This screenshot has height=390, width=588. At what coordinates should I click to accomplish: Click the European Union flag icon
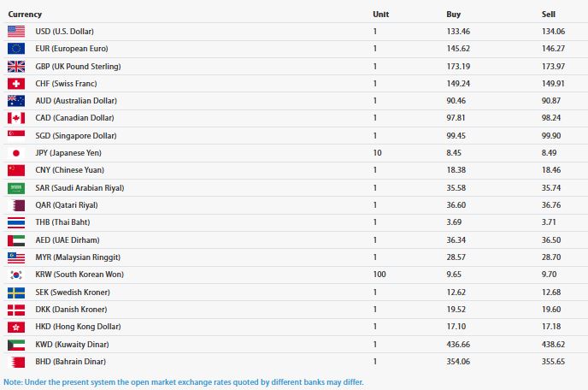(x=16, y=49)
